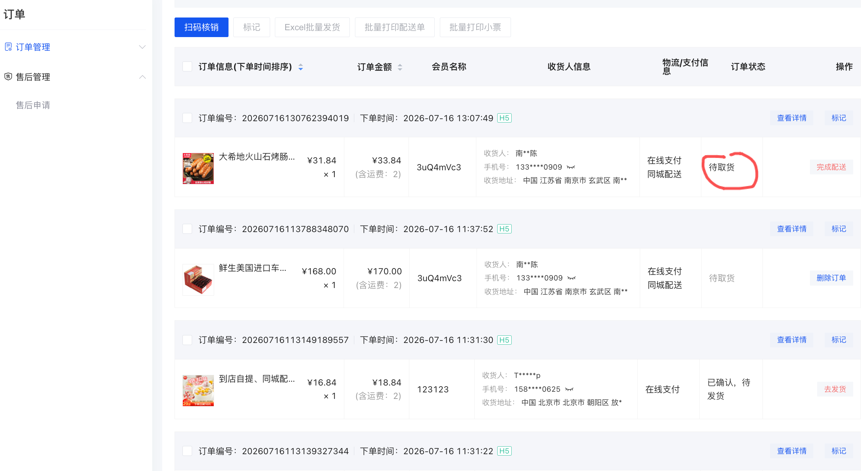Click the 订单管理 sidebar icon
868x471 pixels.
[x=8, y=47]
